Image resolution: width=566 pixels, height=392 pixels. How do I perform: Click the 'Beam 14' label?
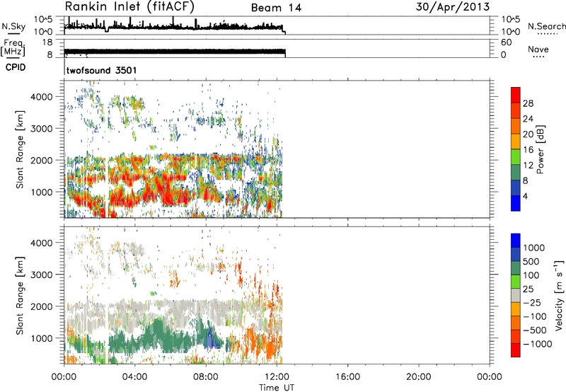tap(276, 8)
